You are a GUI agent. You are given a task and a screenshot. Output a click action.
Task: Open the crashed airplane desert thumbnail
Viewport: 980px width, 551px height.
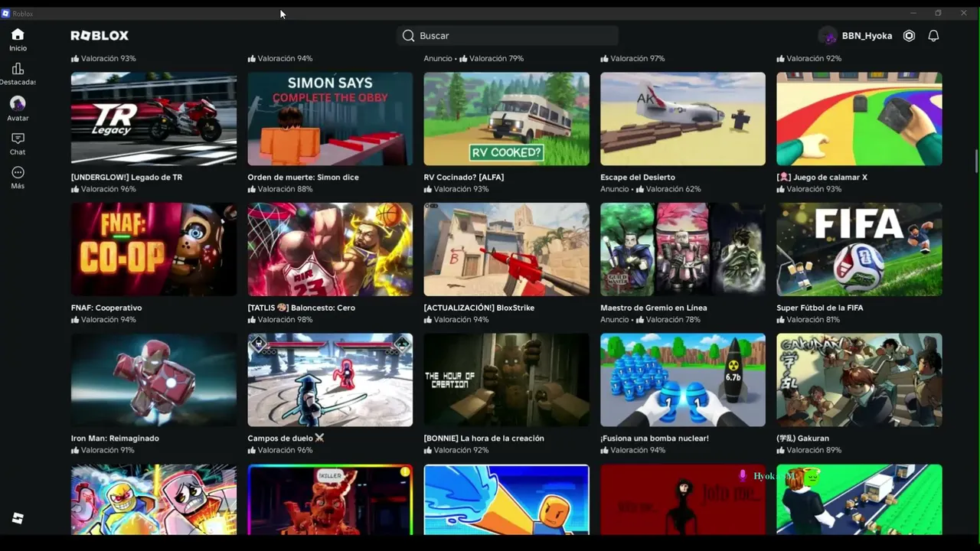[x=683, y=119]
